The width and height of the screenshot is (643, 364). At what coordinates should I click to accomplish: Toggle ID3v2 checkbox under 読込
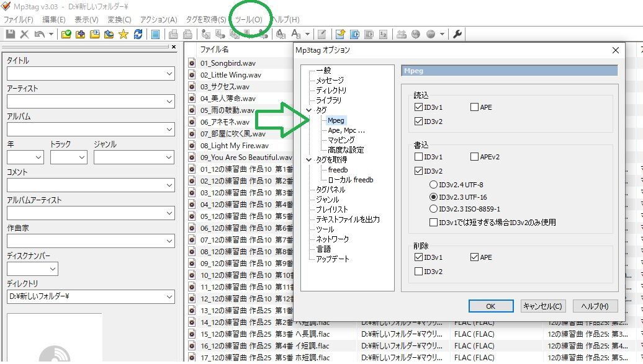[x=418, y=122]
